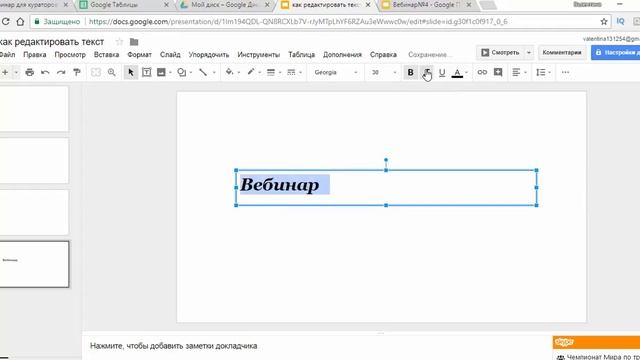
Task: Select the arrow cursor tool
Action: click(x=131, y=73)
